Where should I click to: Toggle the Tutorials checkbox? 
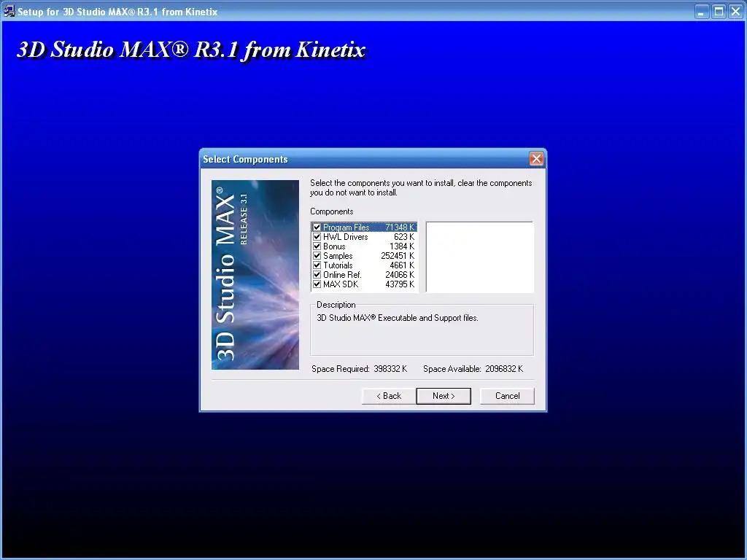[x=317, y=265]
